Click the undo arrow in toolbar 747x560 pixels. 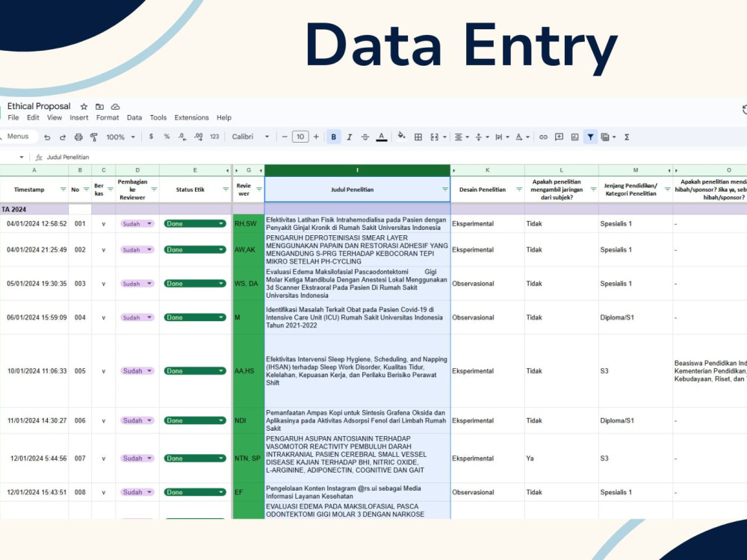tap(47, 137)
